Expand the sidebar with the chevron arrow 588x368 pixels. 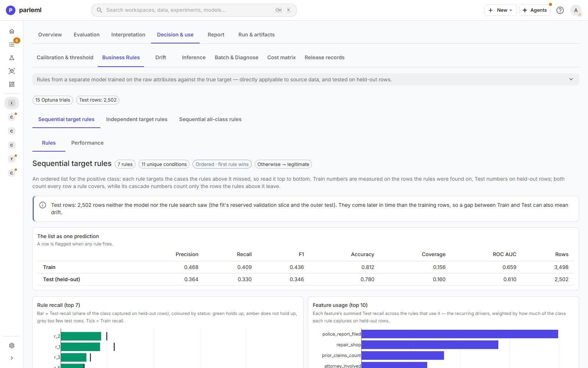[12, 358]
